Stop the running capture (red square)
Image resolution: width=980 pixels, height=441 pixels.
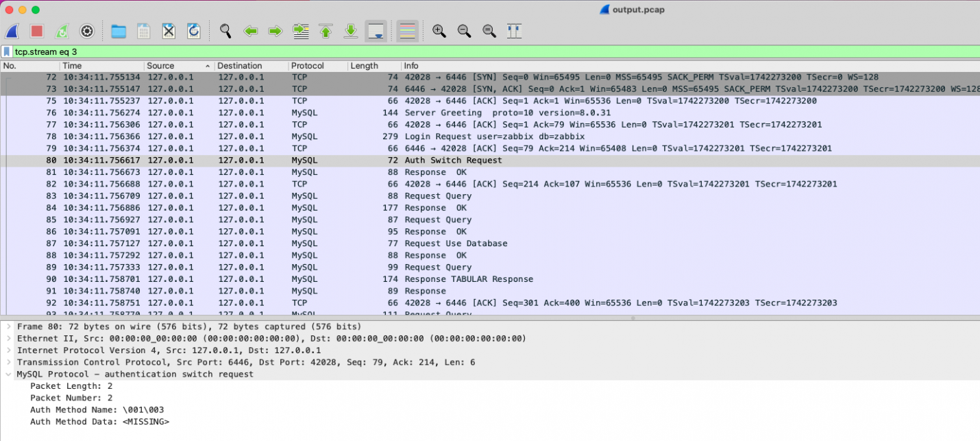(37, 31)
